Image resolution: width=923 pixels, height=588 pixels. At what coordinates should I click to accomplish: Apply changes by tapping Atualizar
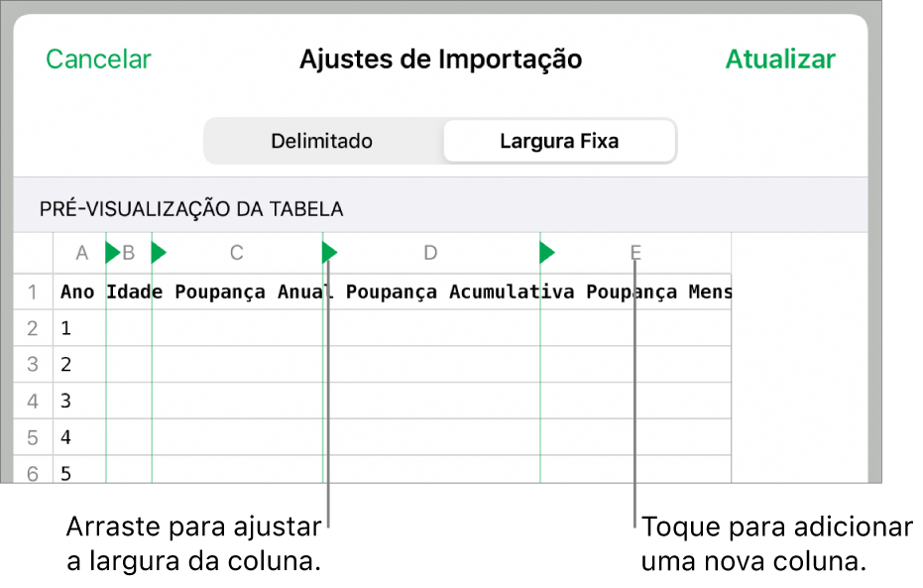(780, 59)
